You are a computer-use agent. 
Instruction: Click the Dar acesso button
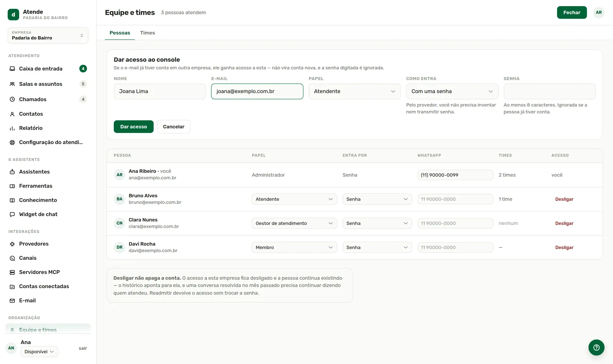[134, 126]
